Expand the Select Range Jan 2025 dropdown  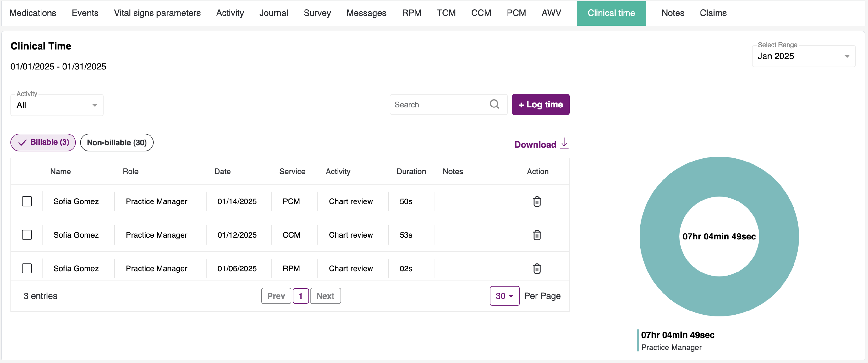803,56
